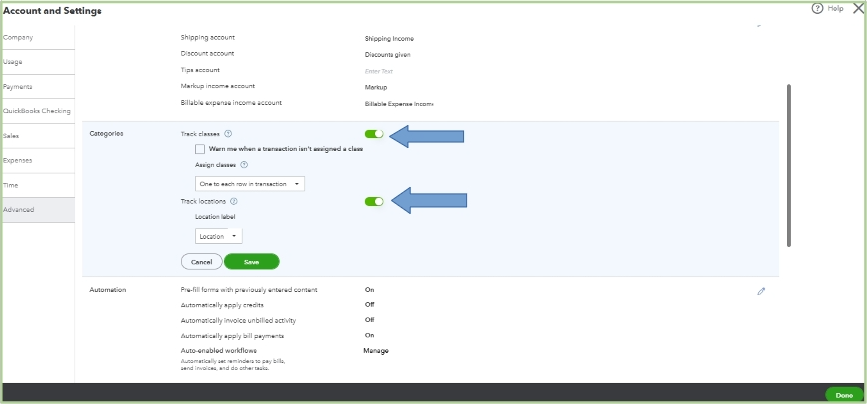Click the Assign classes help icon
The height and width of the screenshot is (404, 867).
(244, 165)
